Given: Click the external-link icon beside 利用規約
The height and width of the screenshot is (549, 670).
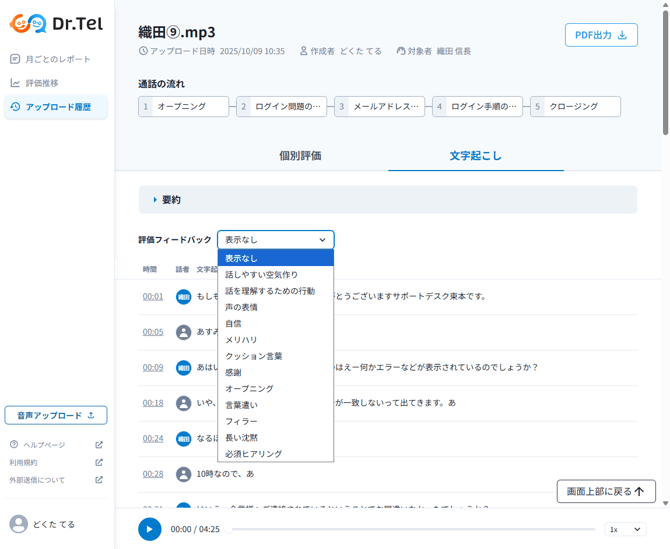Looking at the screenshot, I should pyautogui.click(x=99, y=462).
